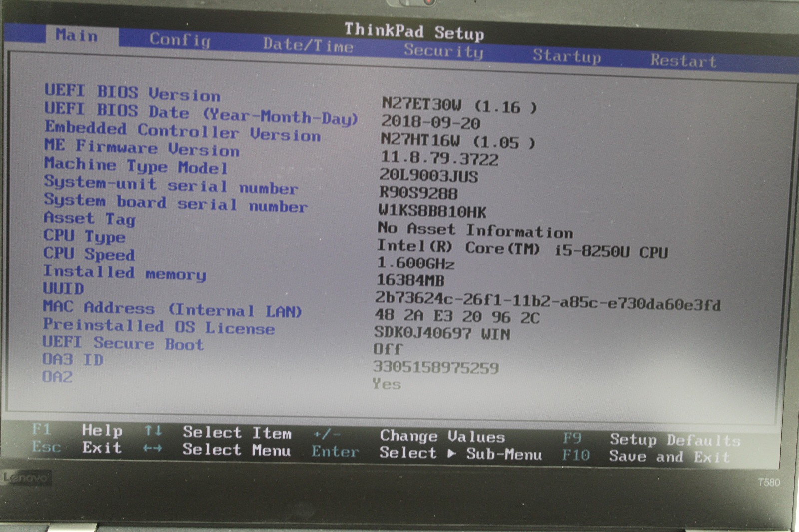The image size is (799, 532).
Task: Click the T580 model label on bezel
Action: pyautogui.click(x=769, y=482)
